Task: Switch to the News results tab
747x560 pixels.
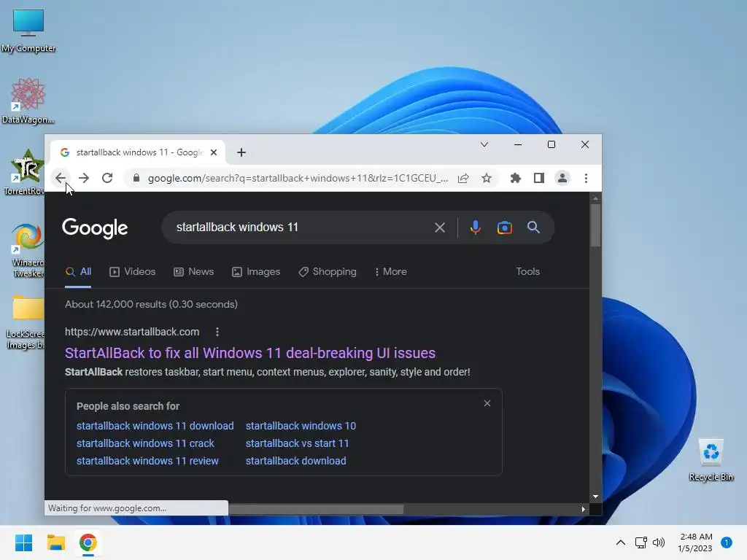Action: click(194, 272)
